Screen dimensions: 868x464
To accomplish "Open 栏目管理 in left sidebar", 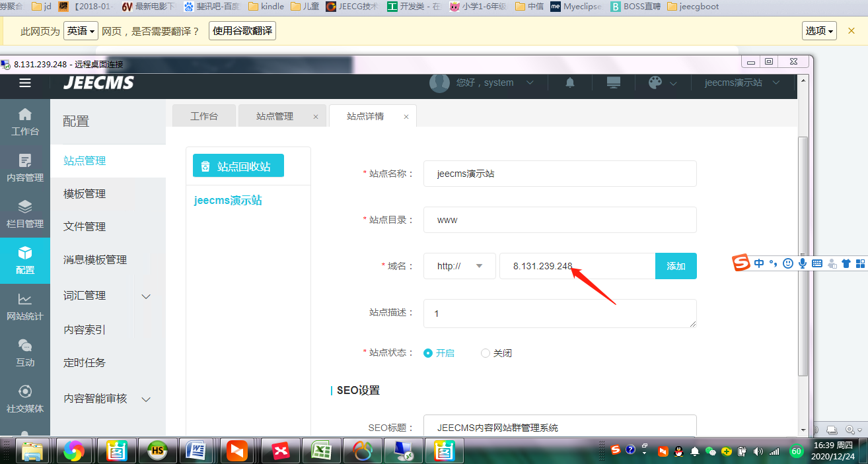I will click(25, 215).
